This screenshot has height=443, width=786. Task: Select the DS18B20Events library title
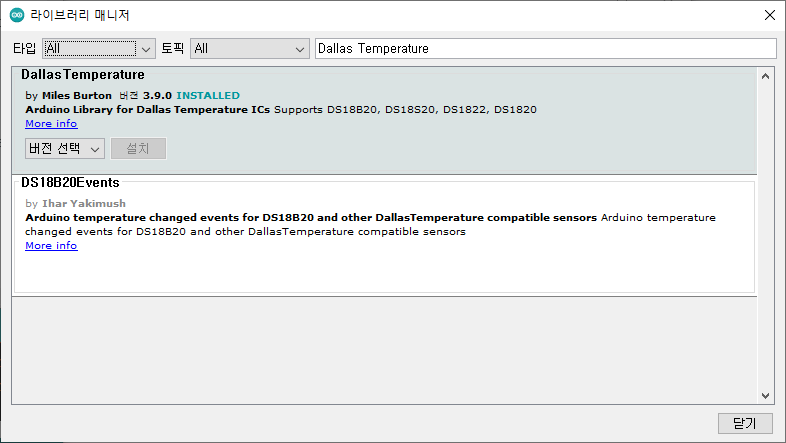(x=70, y=182)
